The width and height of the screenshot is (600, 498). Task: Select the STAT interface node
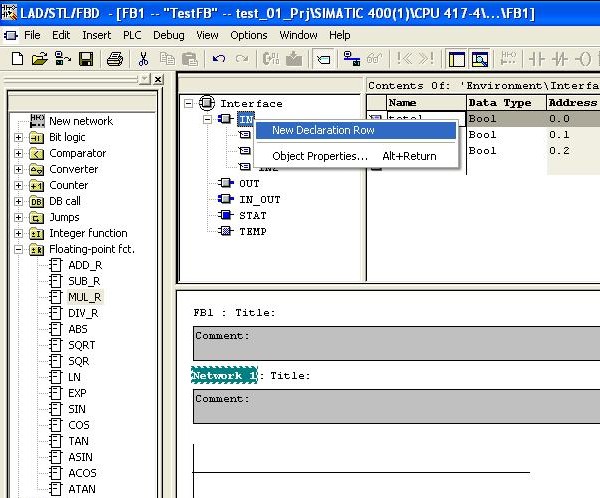(x=253, y=216)
